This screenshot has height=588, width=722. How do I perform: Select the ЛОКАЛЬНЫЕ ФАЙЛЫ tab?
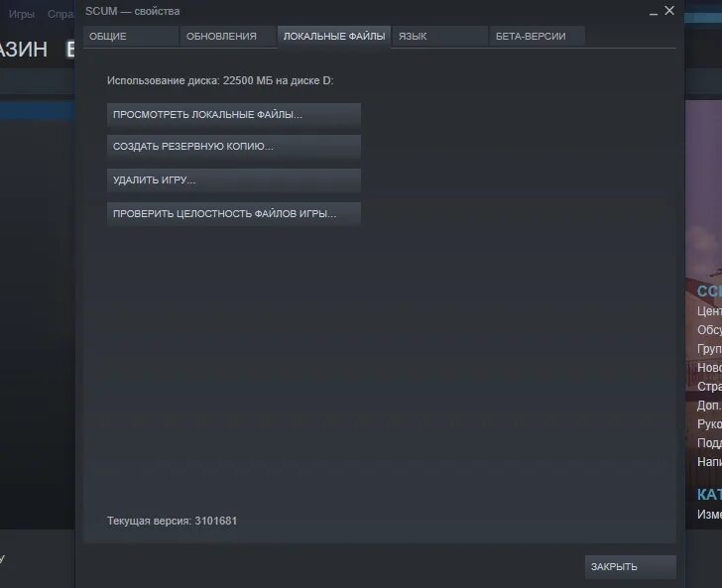point(334,37)
